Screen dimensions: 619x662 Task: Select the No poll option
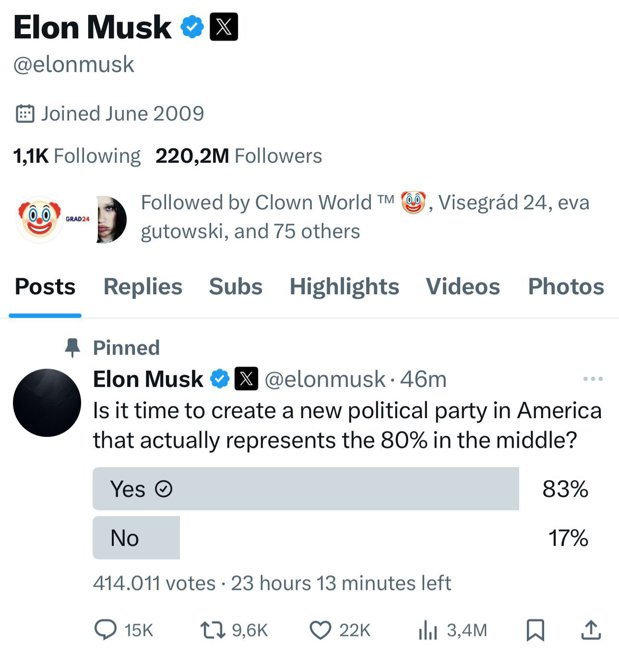click(x=136, y=537)
